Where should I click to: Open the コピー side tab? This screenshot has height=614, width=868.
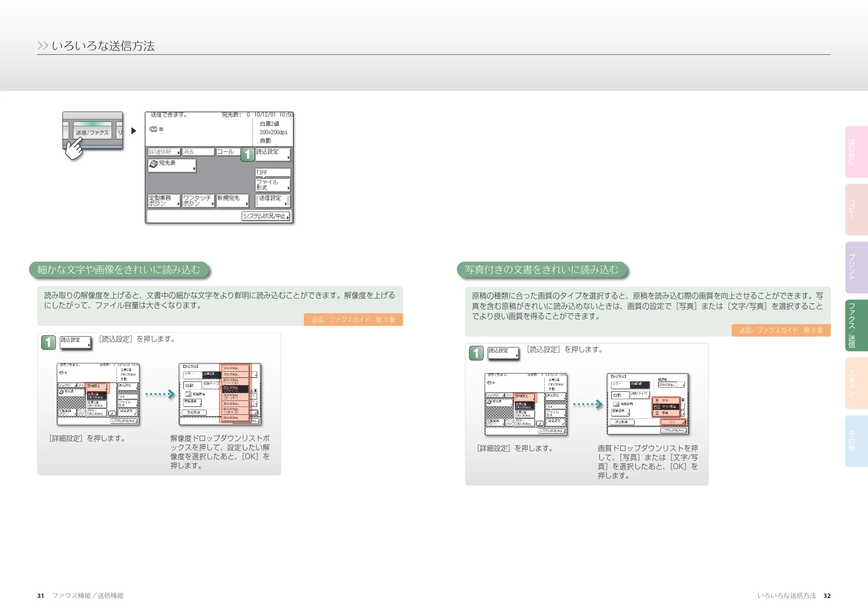tap(856, 210)
